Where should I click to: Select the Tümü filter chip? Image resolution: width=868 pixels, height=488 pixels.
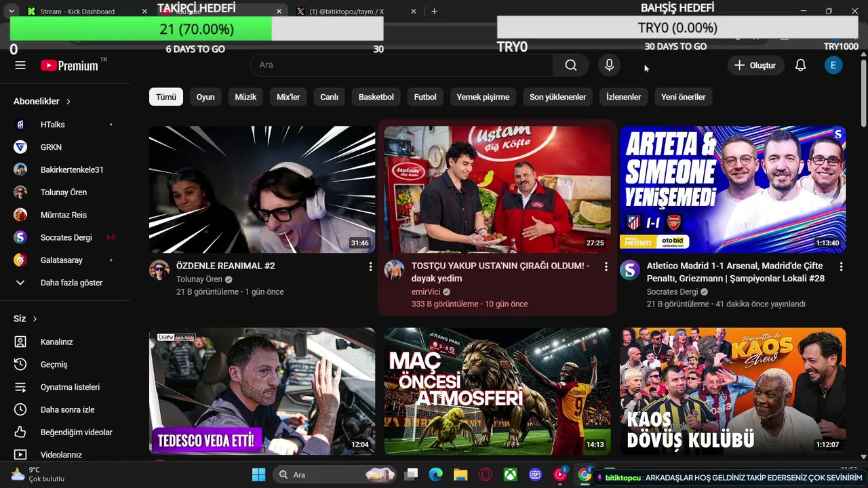tap(166, 97)
